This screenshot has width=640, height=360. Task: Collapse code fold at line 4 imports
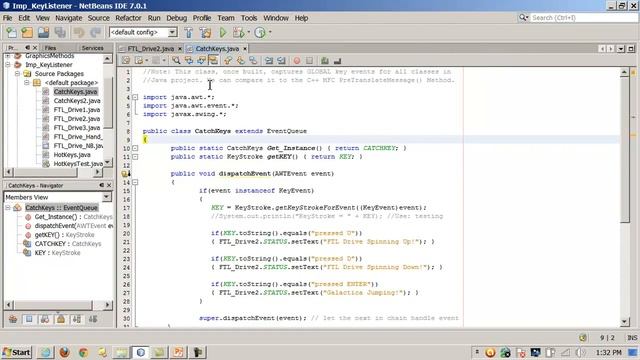[x=135, y=97]
